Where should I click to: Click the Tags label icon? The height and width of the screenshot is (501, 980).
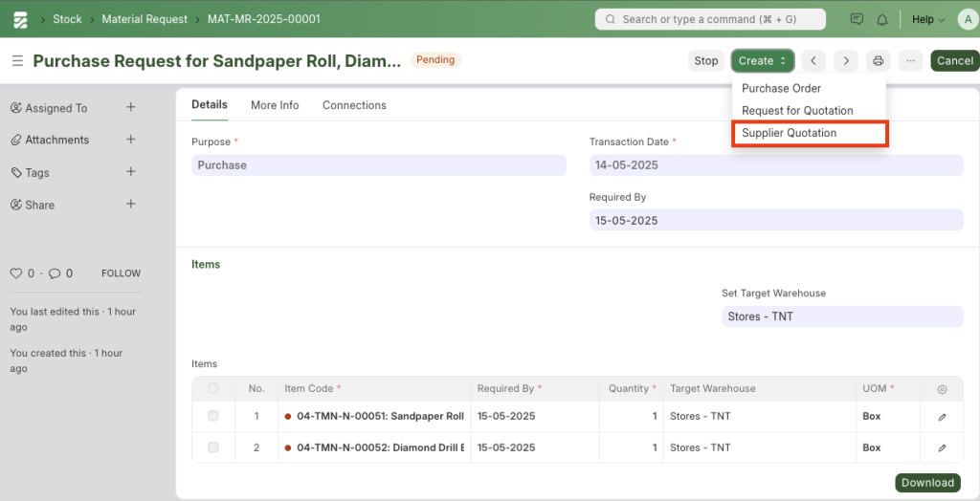16,172
